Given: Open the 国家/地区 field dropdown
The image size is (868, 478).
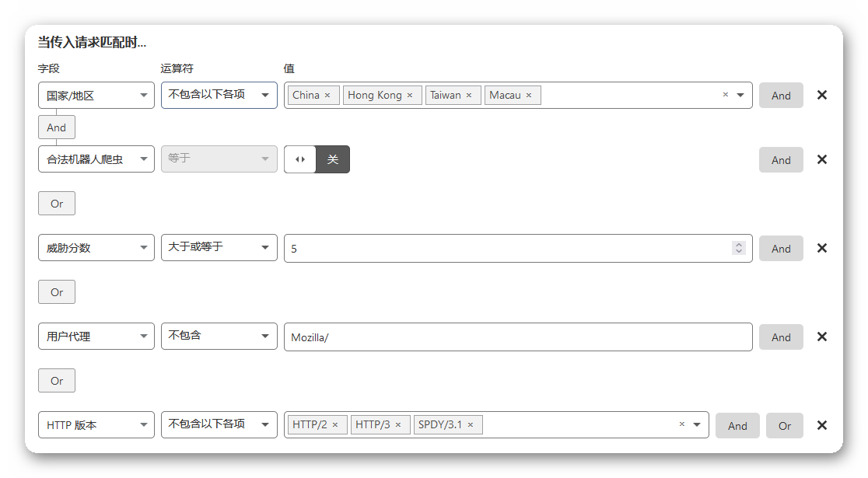Looking at the screenshot, I should 96,95.
